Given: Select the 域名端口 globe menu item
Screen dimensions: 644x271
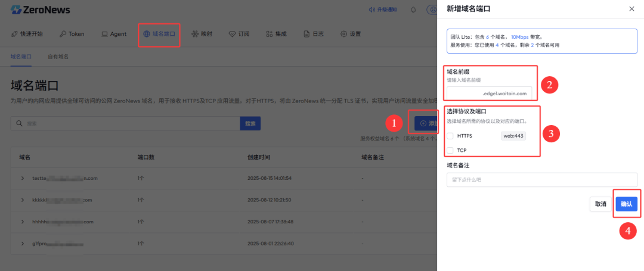Looking at the screenshot, I should click(159, 34).
